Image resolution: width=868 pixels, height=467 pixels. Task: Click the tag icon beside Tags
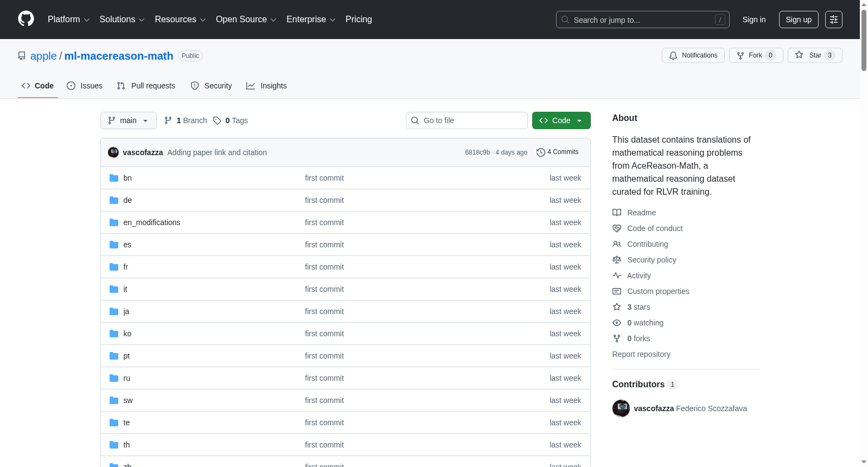(x=217, y=120)
